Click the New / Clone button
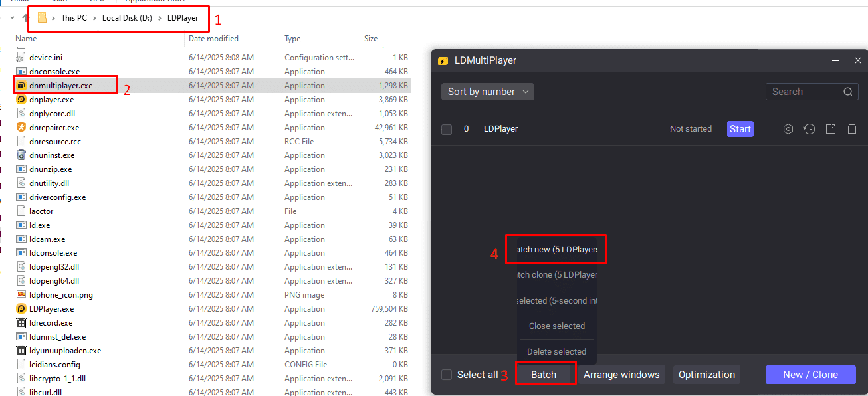 (x=810, y=375)
